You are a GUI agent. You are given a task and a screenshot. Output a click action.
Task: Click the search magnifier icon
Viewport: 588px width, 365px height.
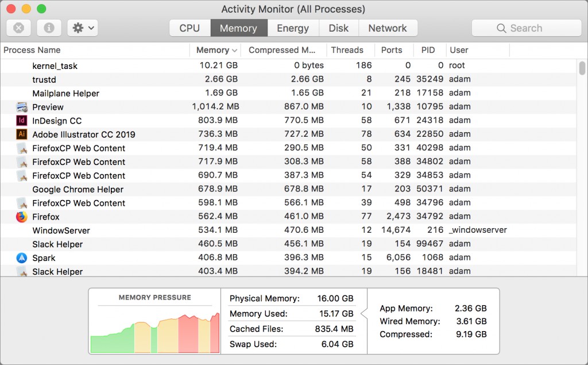click(500, 28)
